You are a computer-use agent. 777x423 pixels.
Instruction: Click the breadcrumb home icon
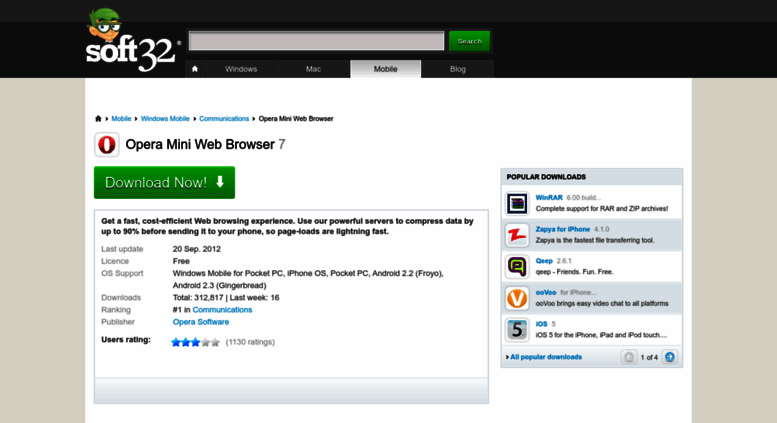(98, 118)
